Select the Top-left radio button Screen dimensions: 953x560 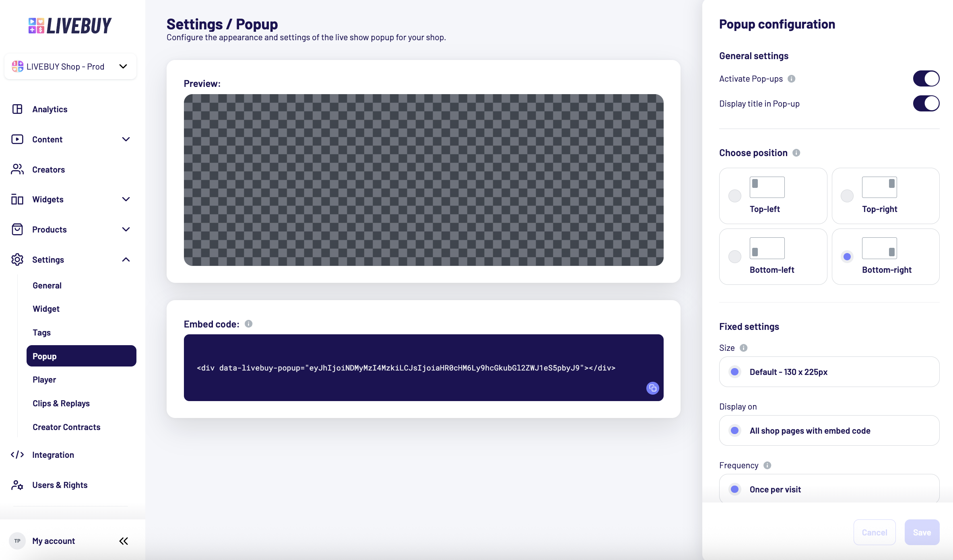coord(735,196)
